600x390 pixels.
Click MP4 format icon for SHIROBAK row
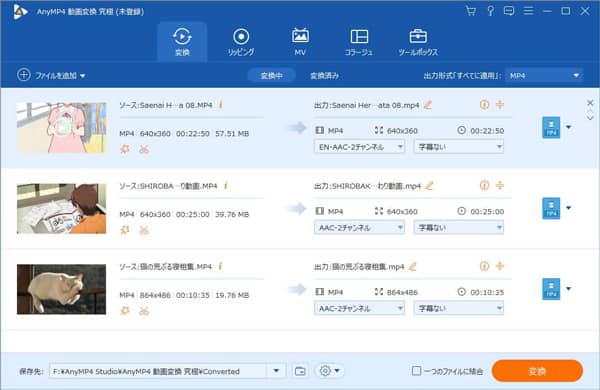click(x=551, y=208)
